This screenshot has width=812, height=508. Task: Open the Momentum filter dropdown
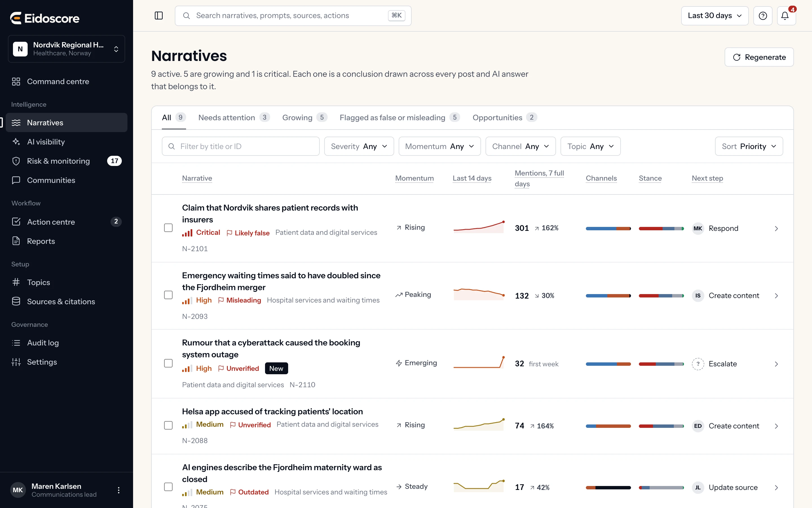click(x=440, y=146)
